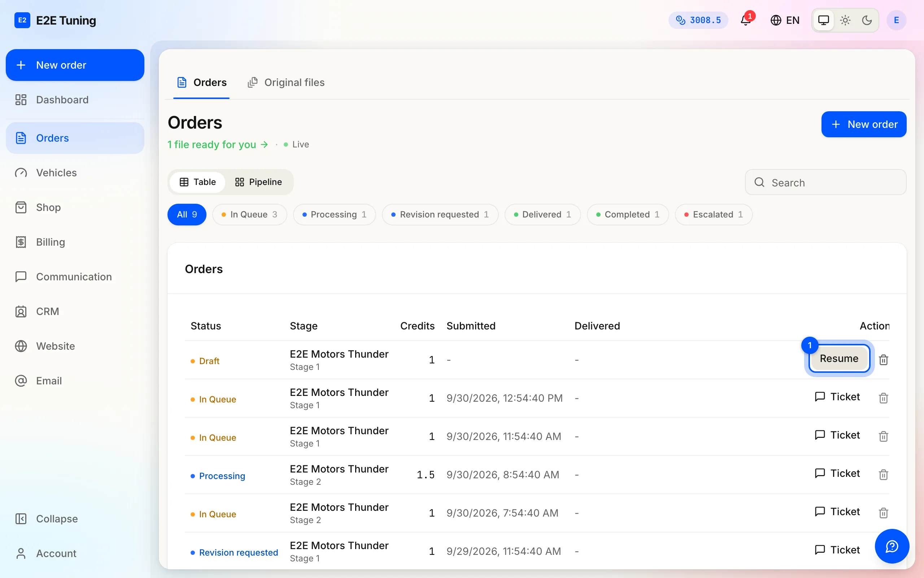Delete the Draft order trash icon
Screen dimensions: 924x578
[884, 360]
